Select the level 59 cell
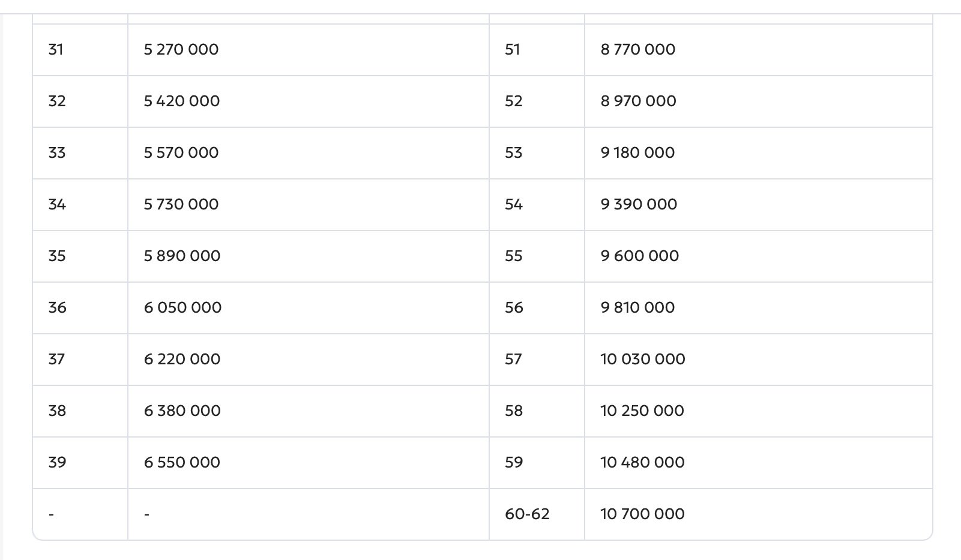 pos(514,462)
